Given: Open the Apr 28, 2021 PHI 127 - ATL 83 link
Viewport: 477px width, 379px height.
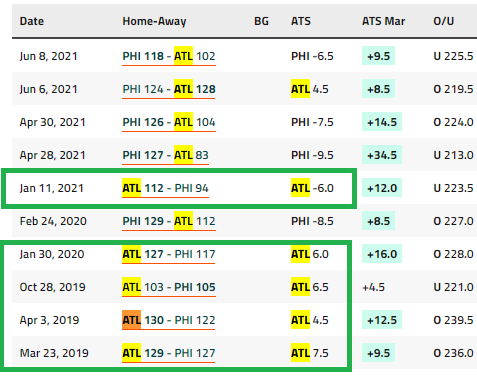Looking at the screenshot, I should click(165, 155).
